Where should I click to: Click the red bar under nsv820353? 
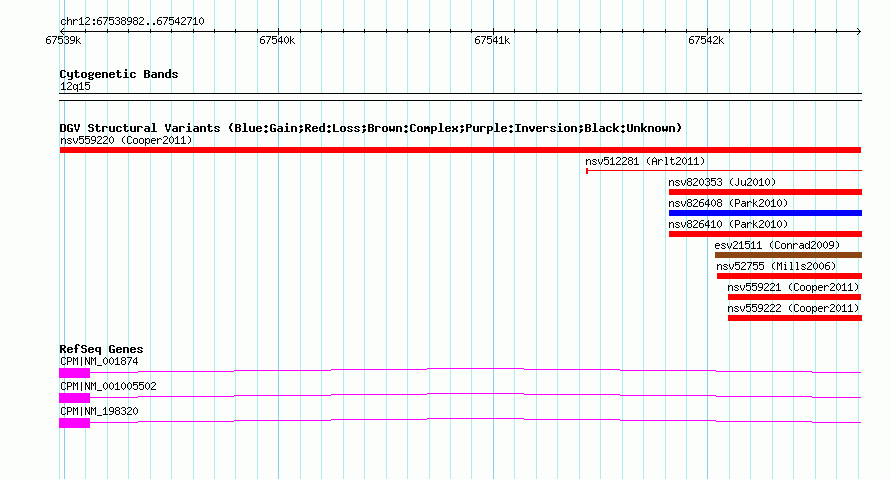tap(765, 192)
